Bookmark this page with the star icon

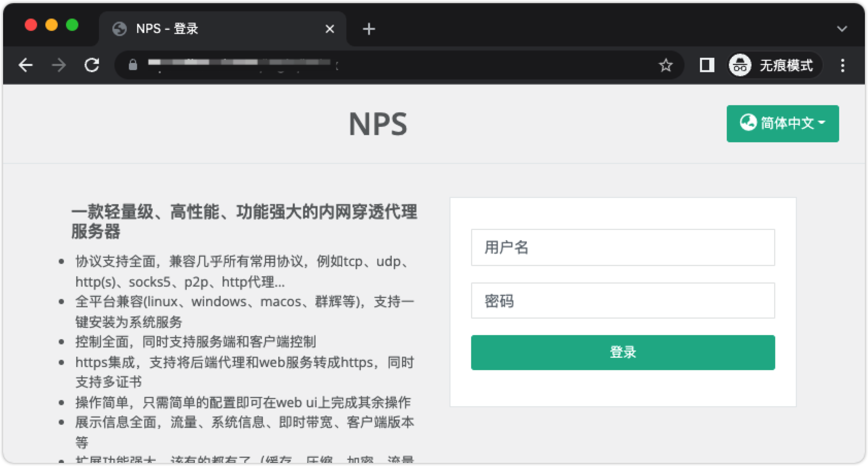[665, 65]
